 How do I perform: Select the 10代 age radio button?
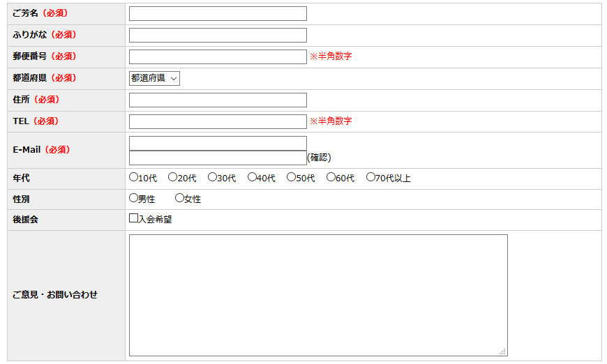pyautogui.click(x=133, y=177)
